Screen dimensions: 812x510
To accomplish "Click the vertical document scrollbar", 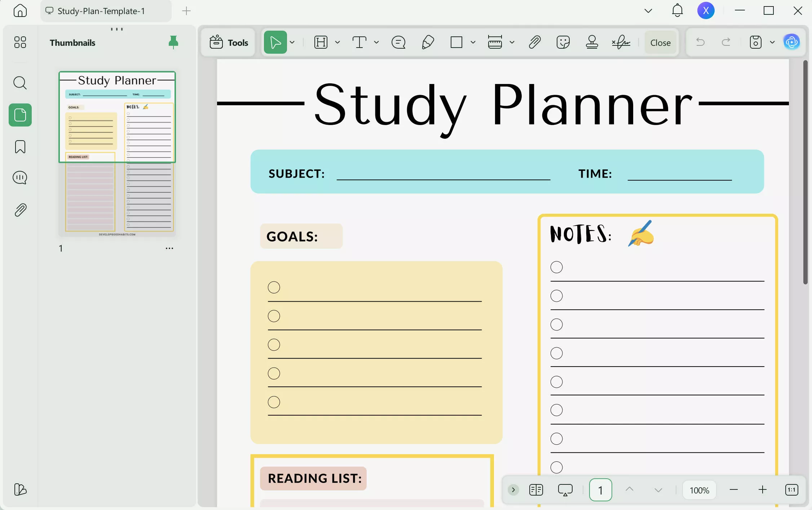I will pyautogui.click(x=806, y=173).
